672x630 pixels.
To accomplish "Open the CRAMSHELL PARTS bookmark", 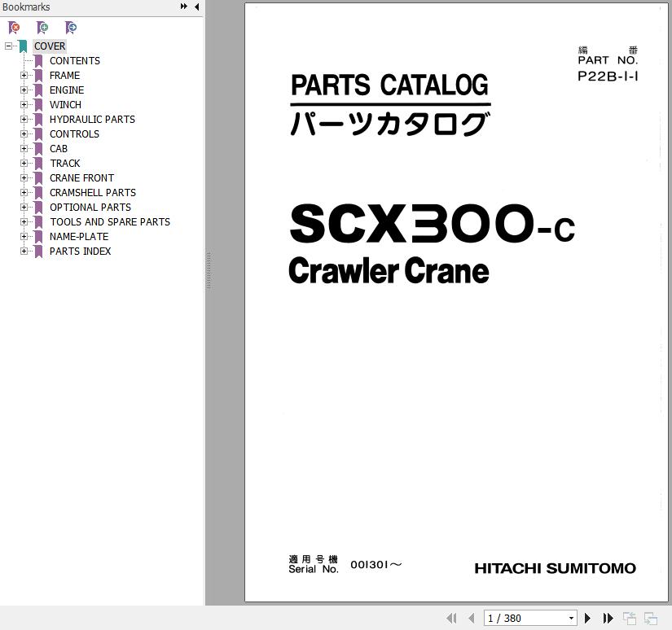I will pyautogui.click(x=93, y=192).
